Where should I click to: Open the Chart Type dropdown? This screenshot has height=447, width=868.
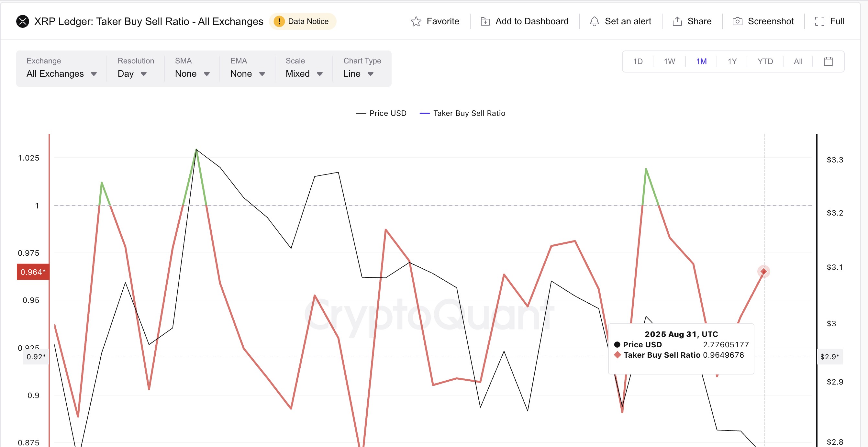[362, 68]
